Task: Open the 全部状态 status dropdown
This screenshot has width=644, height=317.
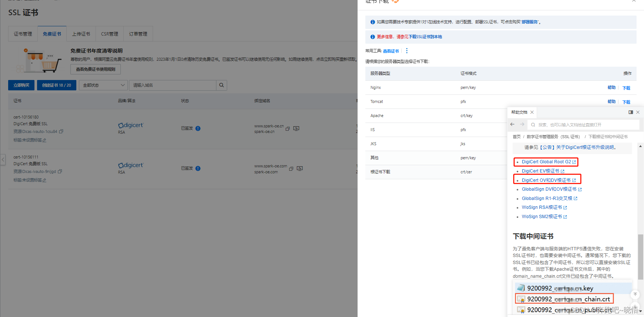Action: [x=103, y=85]
